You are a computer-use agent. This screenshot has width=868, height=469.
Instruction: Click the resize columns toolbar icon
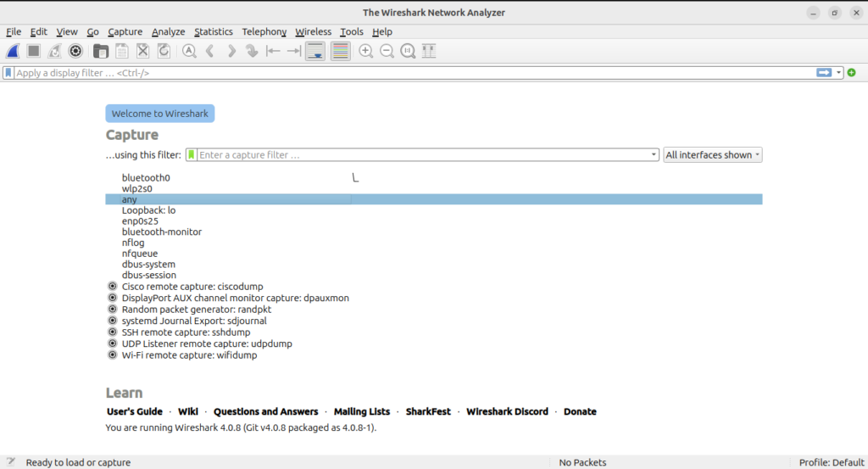tap(429, 51)
